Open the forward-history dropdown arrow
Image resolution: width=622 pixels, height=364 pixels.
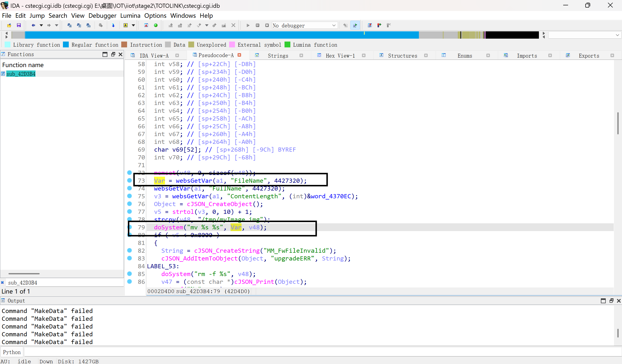(x=57, y=25)
